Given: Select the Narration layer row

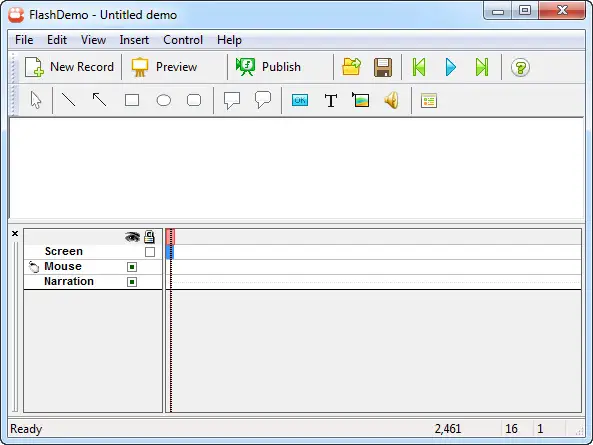Looking at the screenshot, I should click(x=93, y=282).
